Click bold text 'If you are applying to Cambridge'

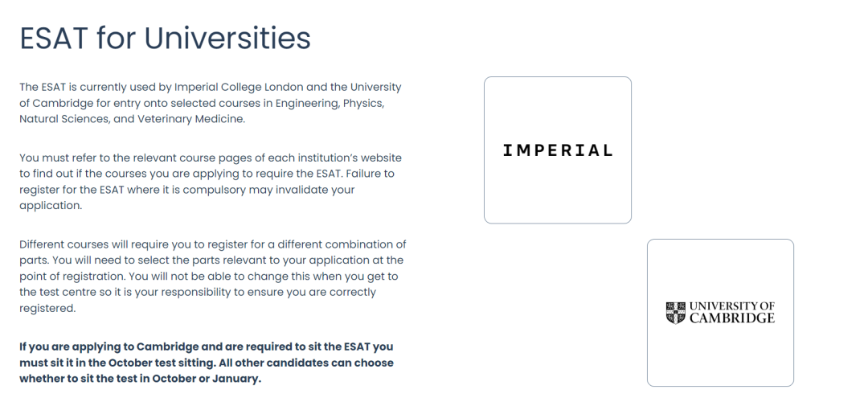109,347
